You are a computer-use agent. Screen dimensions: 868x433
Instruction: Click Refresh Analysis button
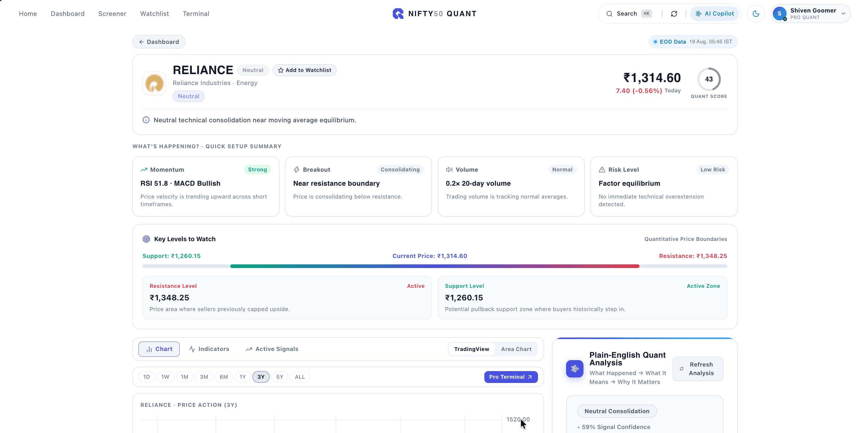click(698, 369)
